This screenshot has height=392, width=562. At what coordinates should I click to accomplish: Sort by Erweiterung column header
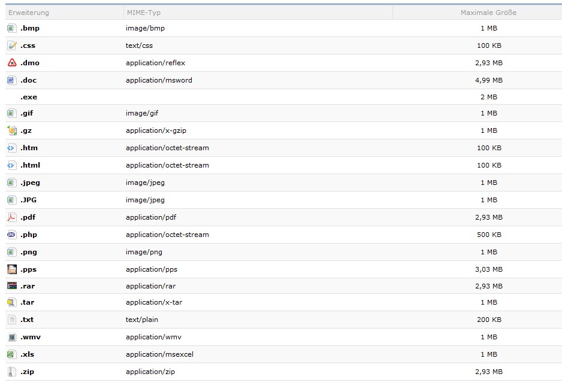coord(29,13)
